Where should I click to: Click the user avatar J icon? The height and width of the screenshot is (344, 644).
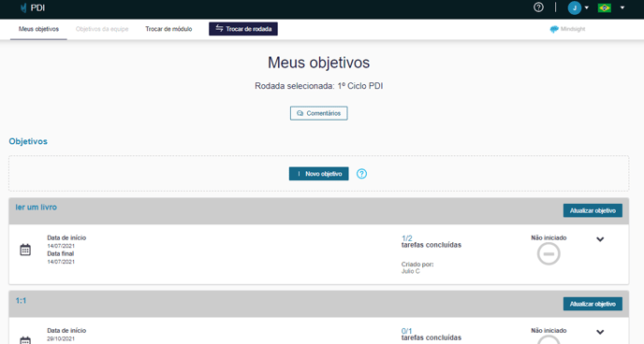tap(574, 7)
